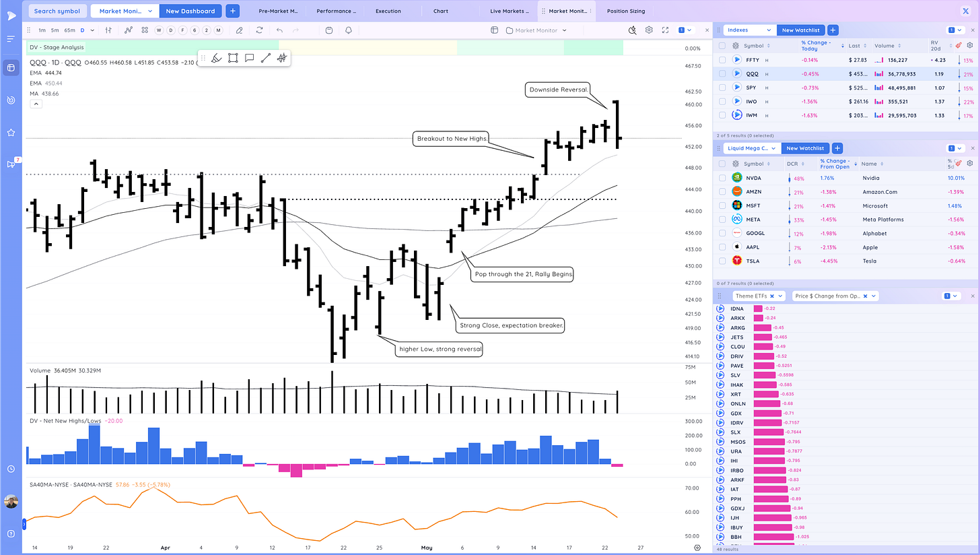Select the 65m timeframe button

coord(69,30)
